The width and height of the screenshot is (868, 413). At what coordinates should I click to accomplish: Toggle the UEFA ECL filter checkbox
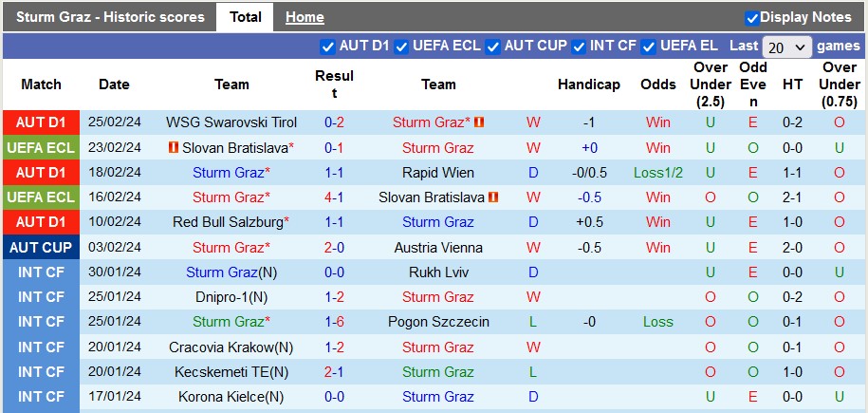[401, 47]
